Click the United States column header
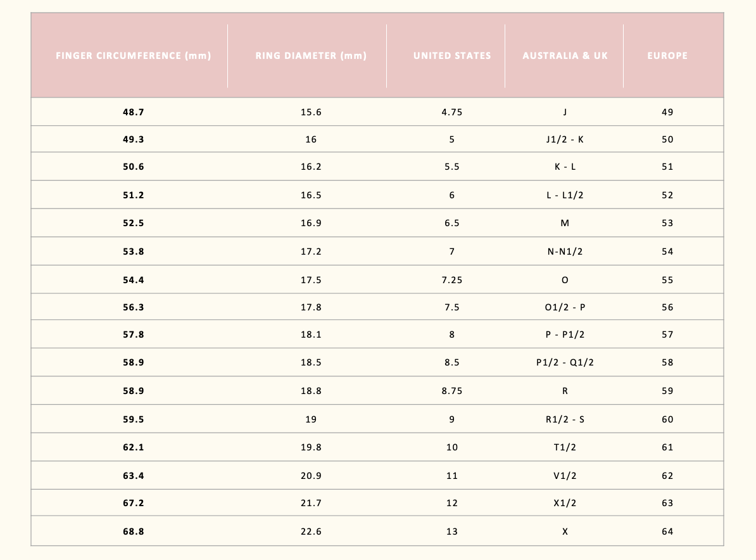This screenshot has width=756, height=560. 452,56
